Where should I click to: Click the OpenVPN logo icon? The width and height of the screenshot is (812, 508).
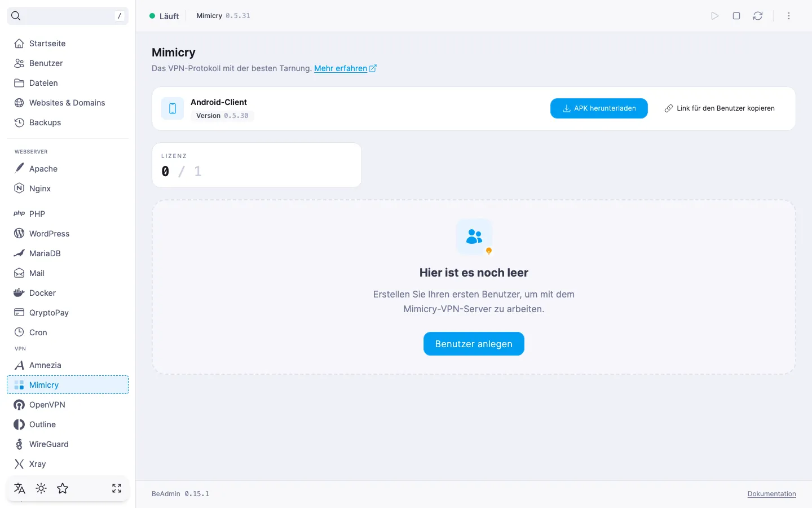coord(19,405)
